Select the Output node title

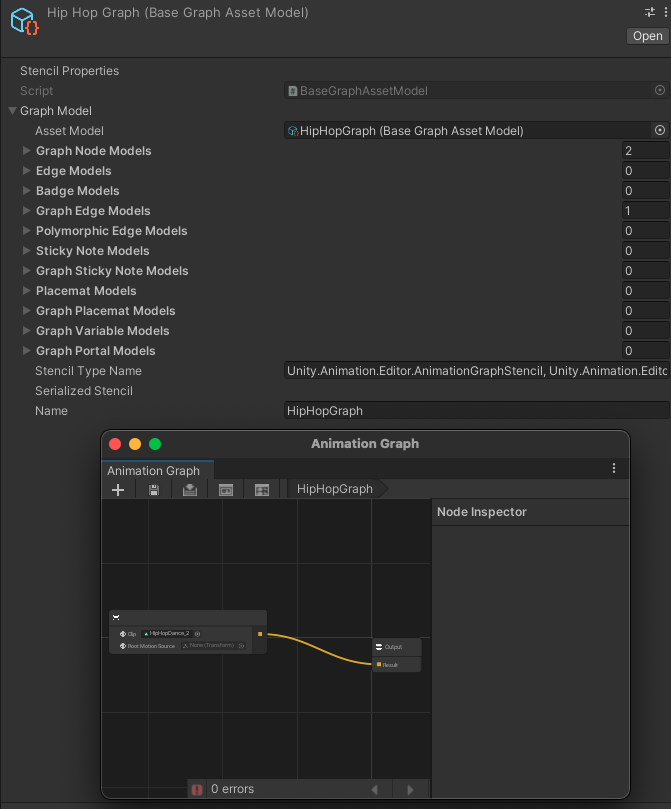393,647
